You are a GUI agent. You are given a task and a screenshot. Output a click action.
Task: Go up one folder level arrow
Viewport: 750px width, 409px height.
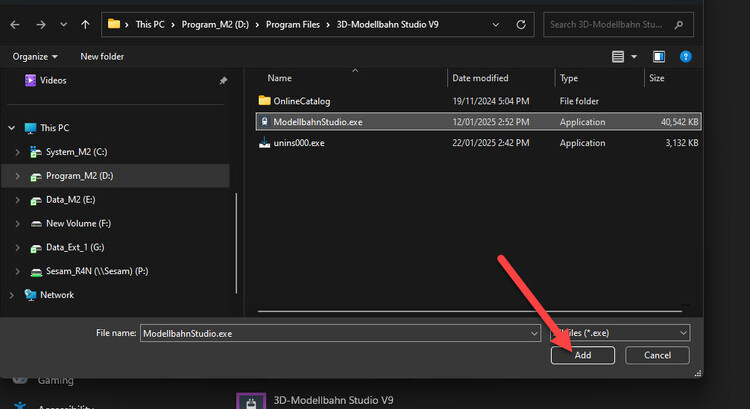pyautogui.click(x=85, y=24)
